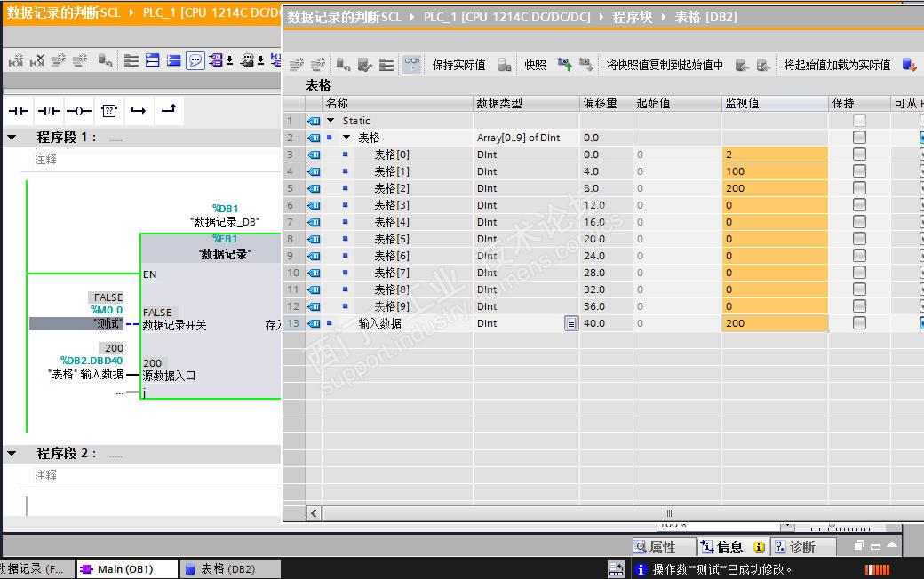Toggle the monitor all glasses icon
The height and width of the screenshot is (579, 924).
412,64
